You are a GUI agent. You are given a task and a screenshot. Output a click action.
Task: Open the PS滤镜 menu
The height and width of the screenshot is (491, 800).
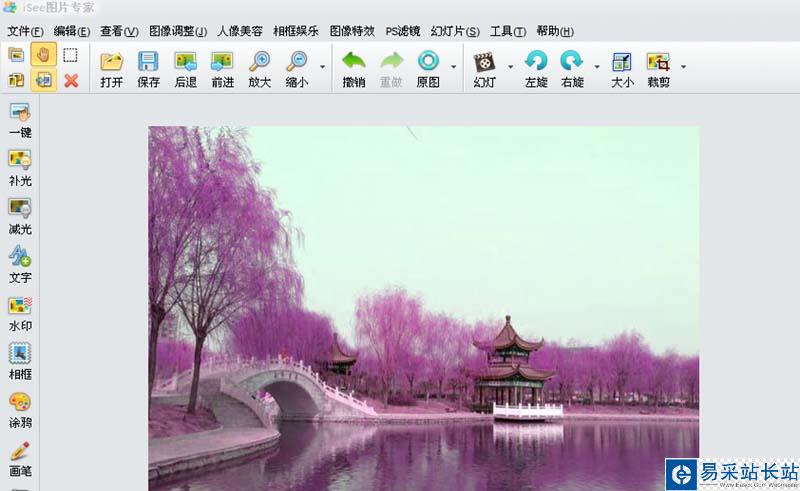point(402,31)
